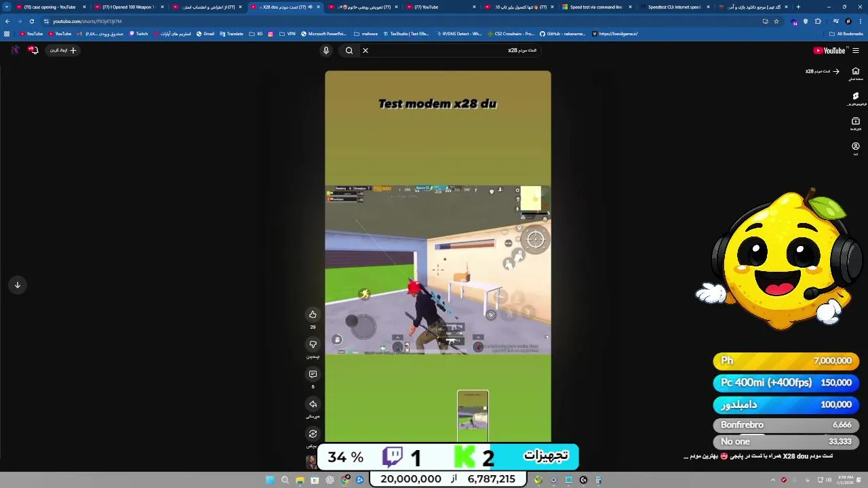Open the KG bookmarks folder
The image size is (868, 488).
pos(256,33)
